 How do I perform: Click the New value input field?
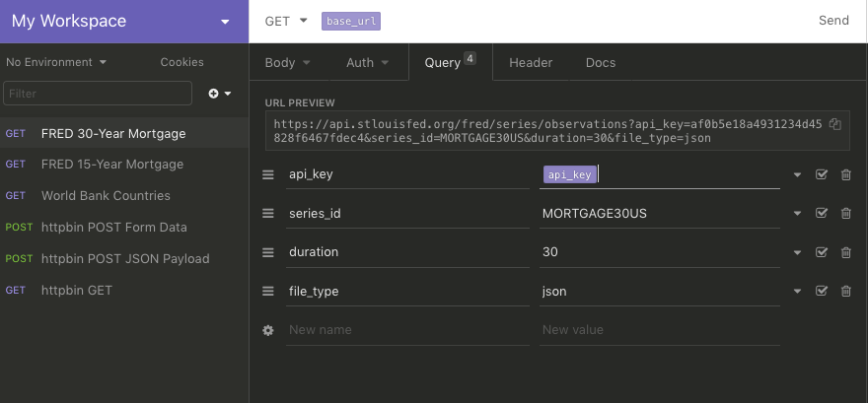point(660,330)
